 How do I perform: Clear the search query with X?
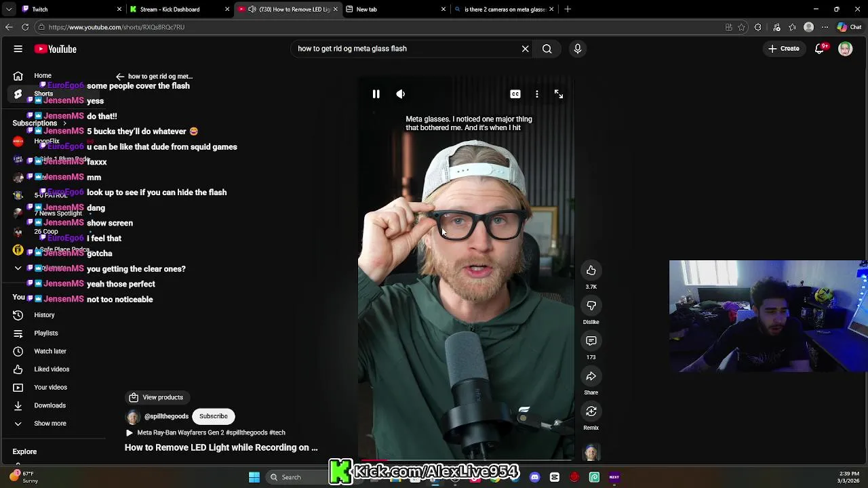pos(525,49)
